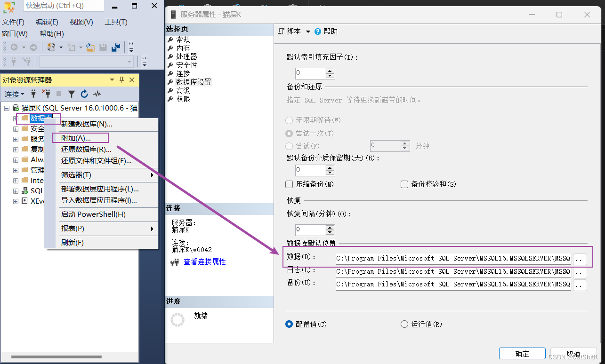The width and height of the screenshot is (605, 364).
Task: Open the 文件(F) menu
Action: pyautogui.click(x=13, y=22)
